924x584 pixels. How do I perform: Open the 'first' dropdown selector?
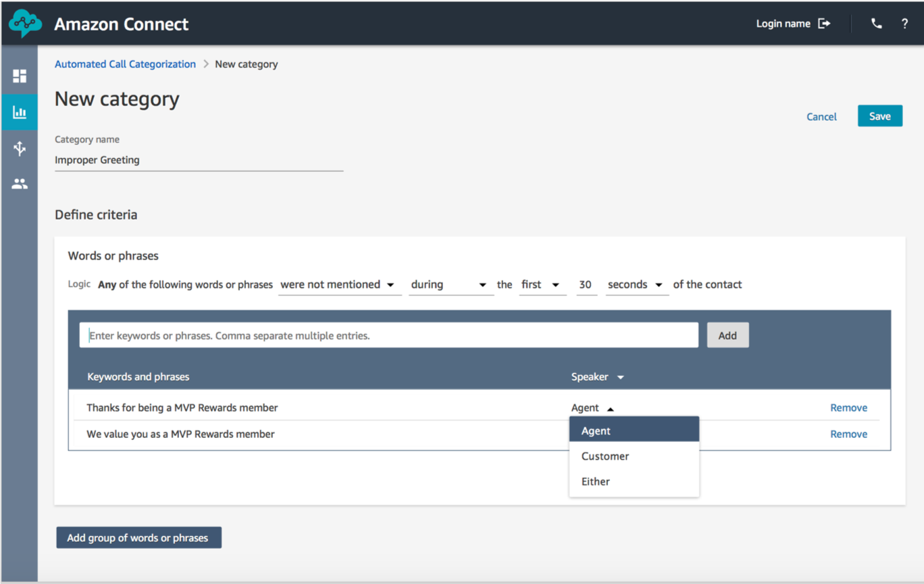click(542, 285)
